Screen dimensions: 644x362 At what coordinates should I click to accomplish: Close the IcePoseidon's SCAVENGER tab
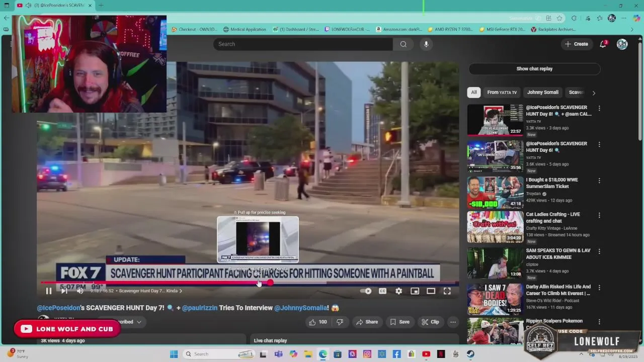[x=90, y=6]
